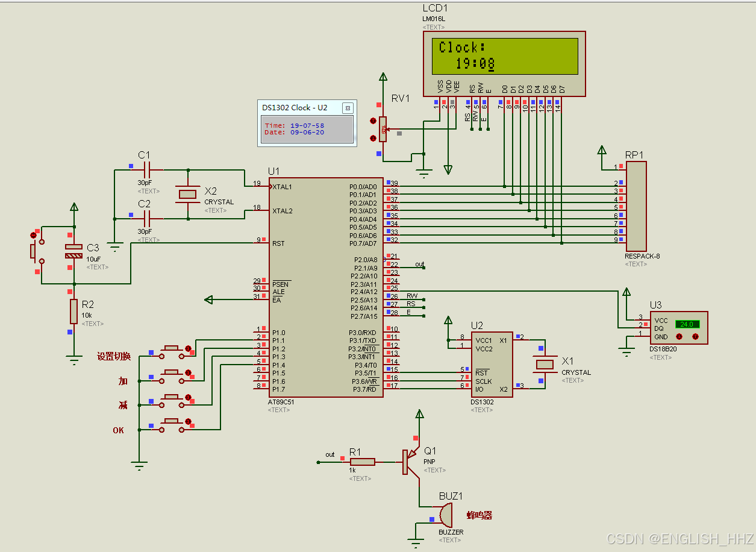The width and height of the screenshot is (756, 552).
Task: Click the RESPACK-8 part name label
Action: click(643, 256)
